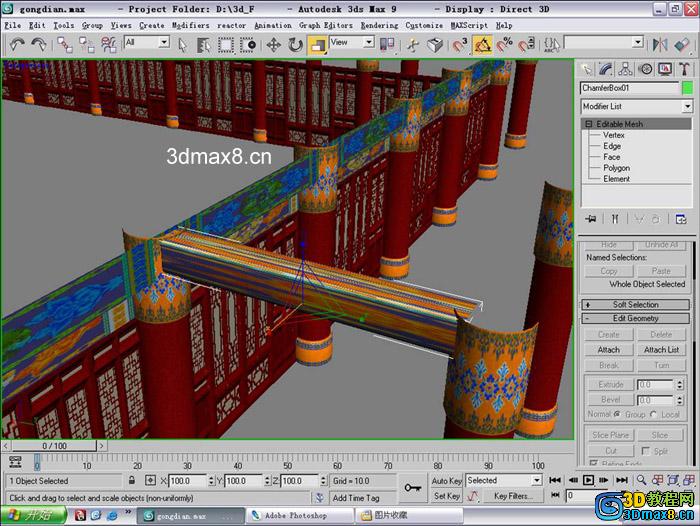Open the Select by Name list icon
700x526 pixels.
[x=204, y=45]
